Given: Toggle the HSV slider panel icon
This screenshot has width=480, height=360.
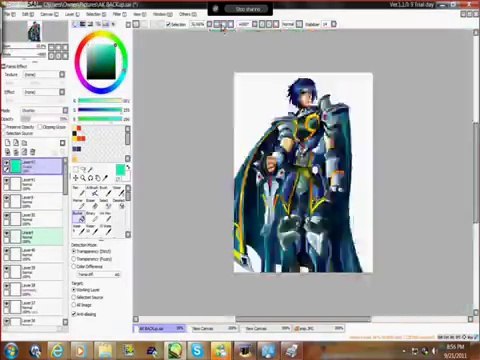Looking at the screenshot, I should click(90, 24).
